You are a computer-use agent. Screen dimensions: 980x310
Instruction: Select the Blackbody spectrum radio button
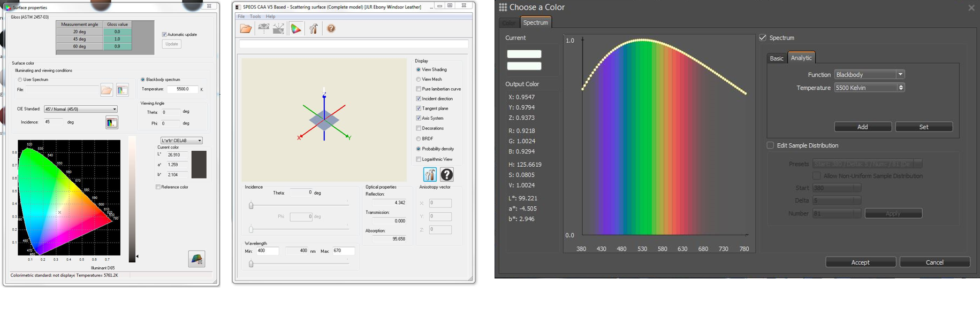143,80
